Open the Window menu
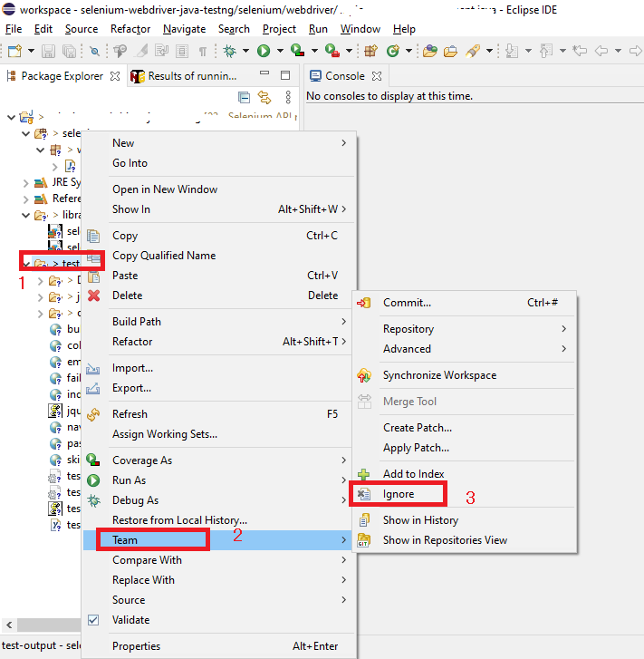The width and height of the screenshot is (644, 659). pos(360,29)
